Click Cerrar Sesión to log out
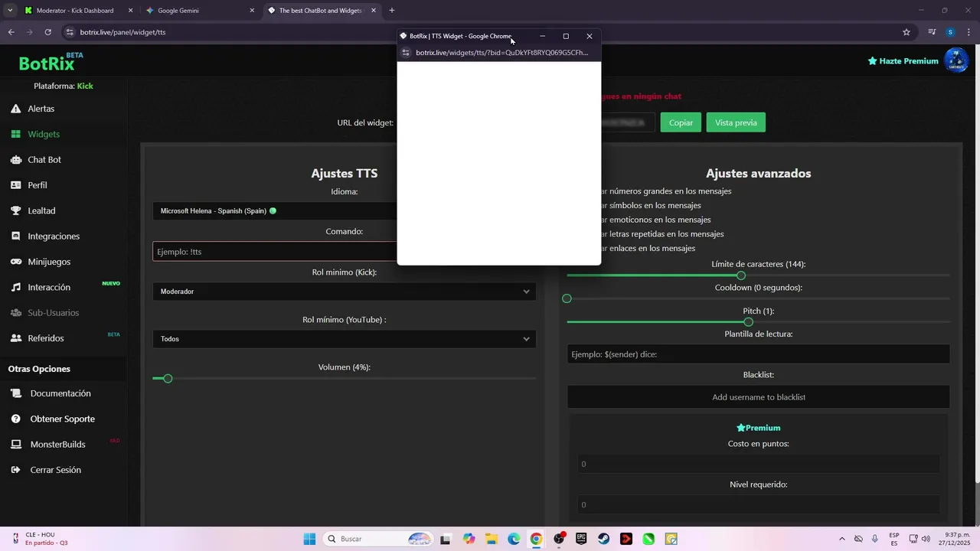This screenshot has width=980, height=551. [x=55, y=470]
